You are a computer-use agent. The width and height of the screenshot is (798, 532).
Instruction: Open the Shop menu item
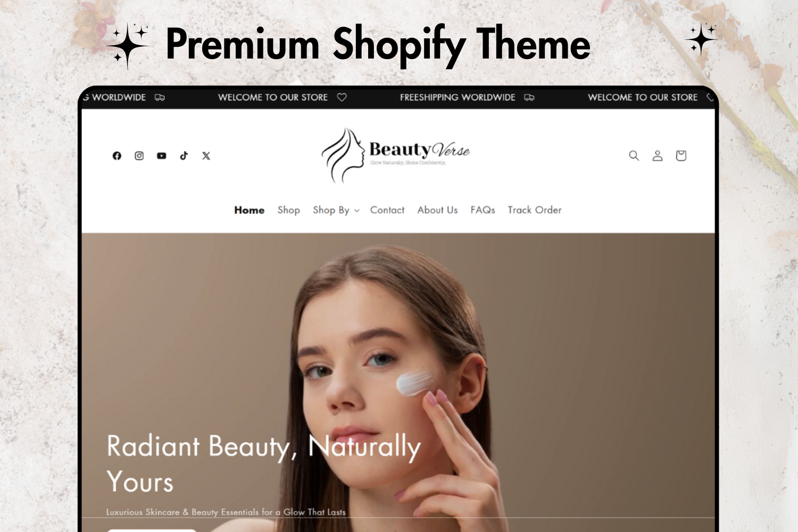(289, 210)
